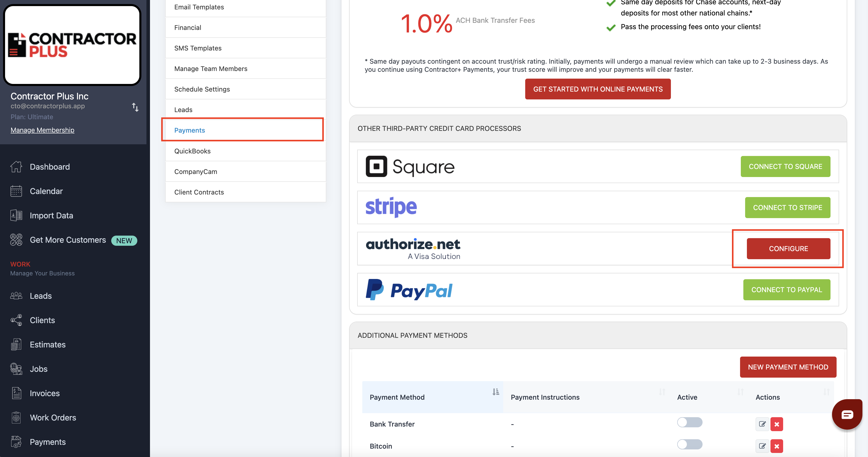
Task: Sort by Payment Instructions column
Action: [x=662, y=392]
